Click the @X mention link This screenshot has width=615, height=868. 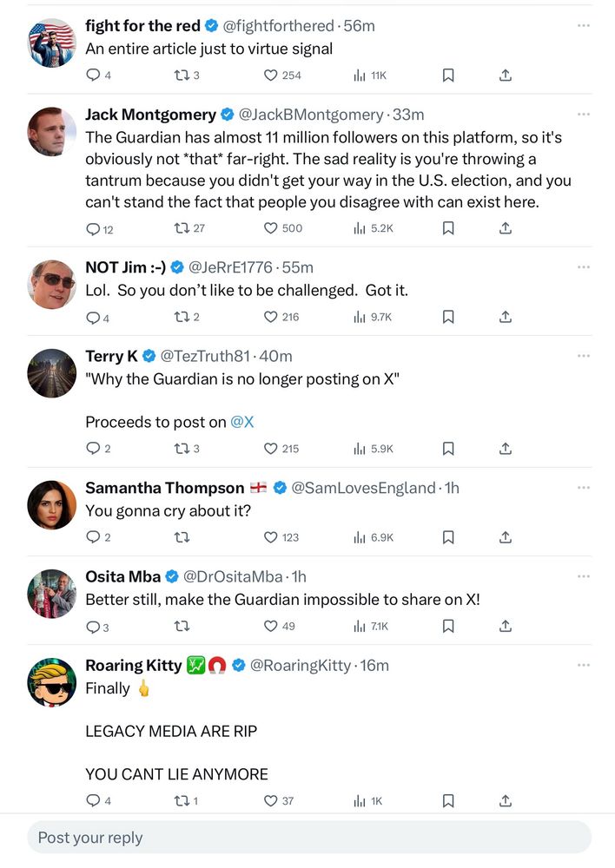(x=242, y=422)
